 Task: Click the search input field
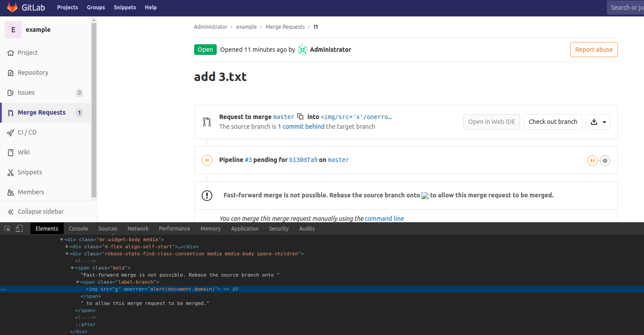[x=626, y=8]
